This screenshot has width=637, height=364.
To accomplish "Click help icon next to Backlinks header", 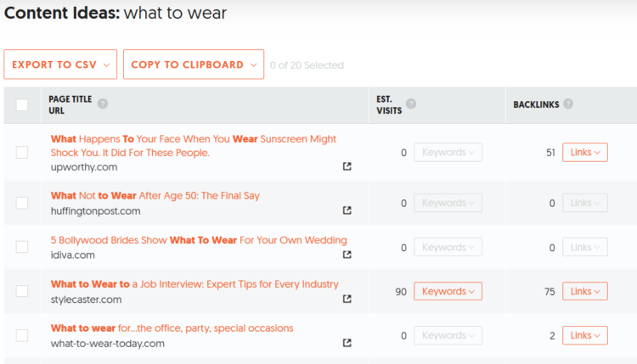I will click(x=568, y=104).
